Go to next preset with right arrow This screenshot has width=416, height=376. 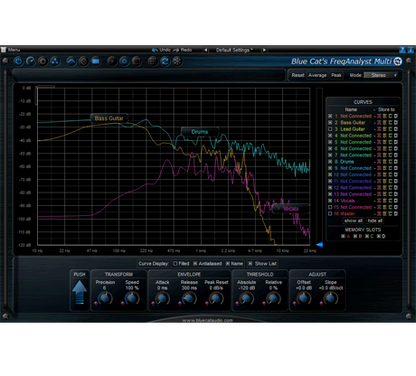coord(264,50)
